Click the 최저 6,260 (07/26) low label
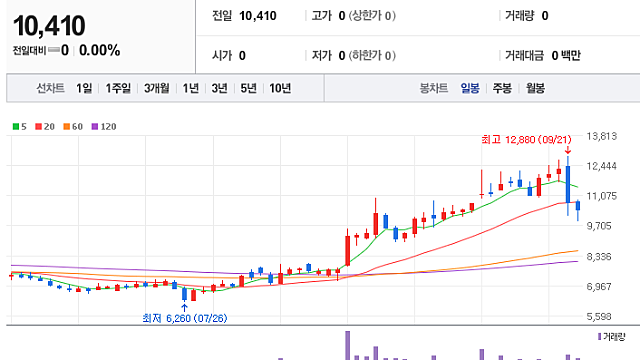This screenshot has height=360, width=640. point(184,318)
